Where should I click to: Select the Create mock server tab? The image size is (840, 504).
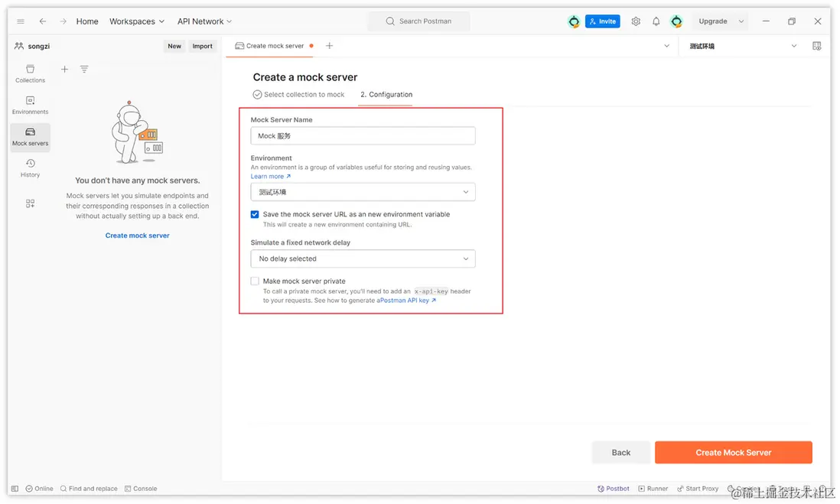[x=275, y=46]
